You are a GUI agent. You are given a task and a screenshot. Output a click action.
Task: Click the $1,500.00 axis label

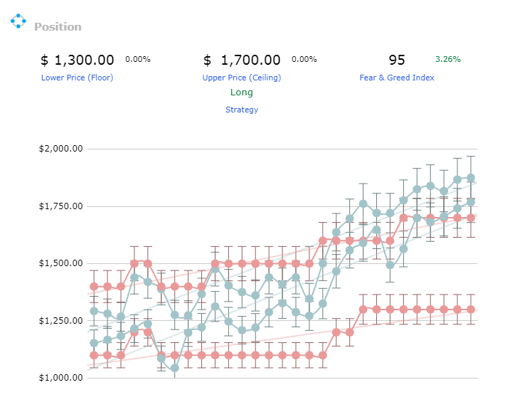60,263
